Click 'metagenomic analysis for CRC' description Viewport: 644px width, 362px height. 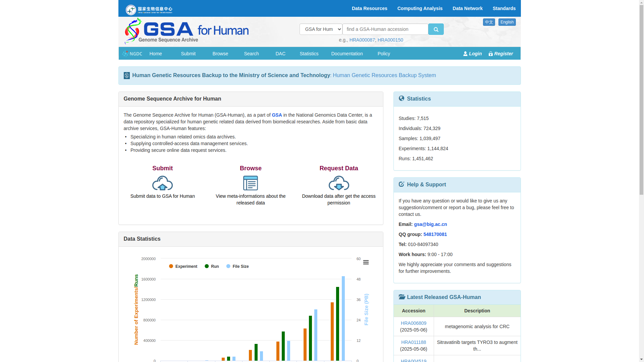pos(477,326)
